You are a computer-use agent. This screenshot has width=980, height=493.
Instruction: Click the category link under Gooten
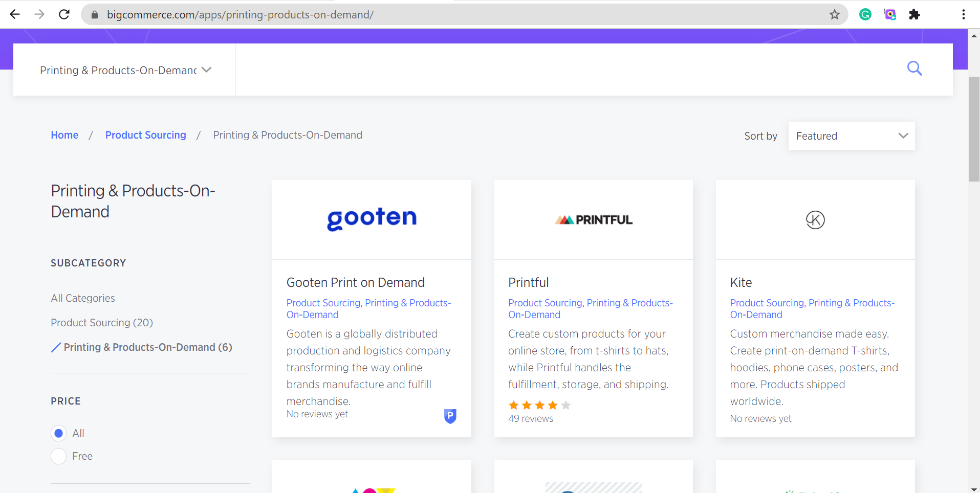tap(368, 309)
